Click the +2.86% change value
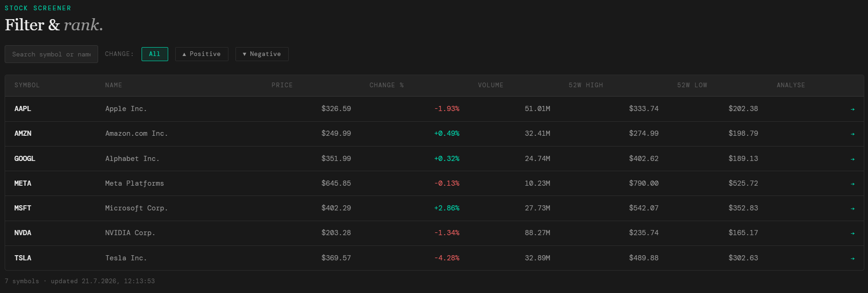Viewport: 868px width, 293px height. coord(447,208)
